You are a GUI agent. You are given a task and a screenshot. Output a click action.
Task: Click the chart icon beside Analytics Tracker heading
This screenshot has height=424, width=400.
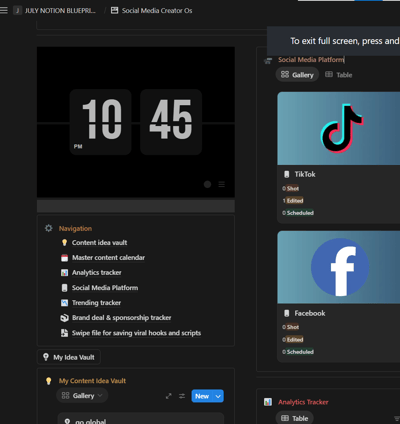(268, 402)
